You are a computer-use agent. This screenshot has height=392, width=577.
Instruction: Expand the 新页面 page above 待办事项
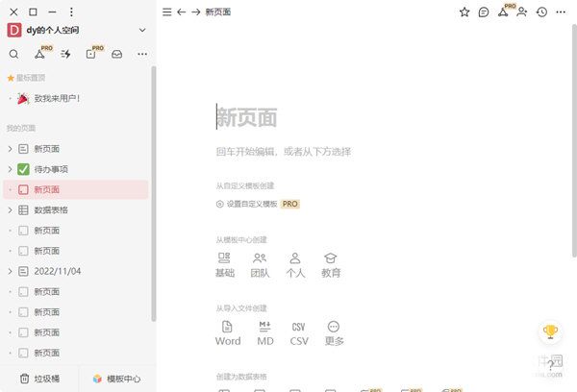point(10,149)
